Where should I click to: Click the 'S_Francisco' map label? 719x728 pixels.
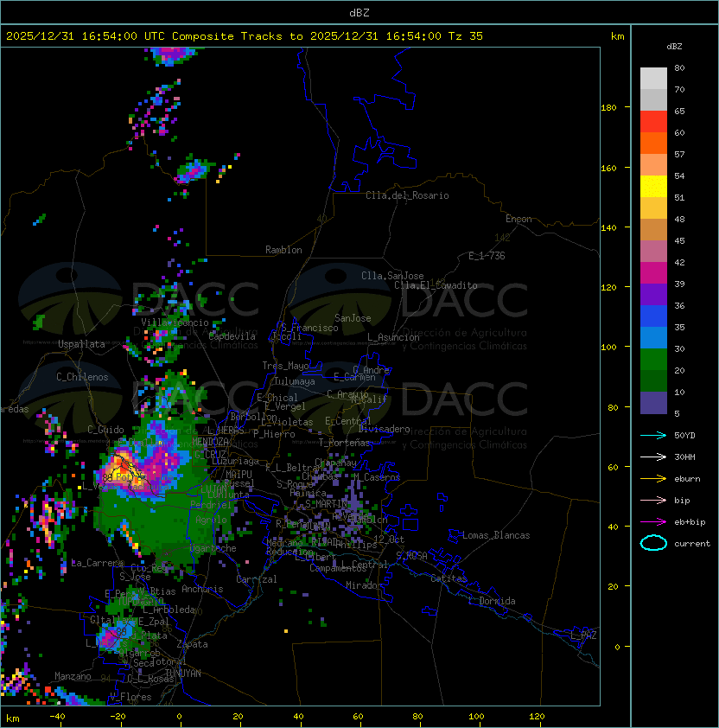(309, 328)
